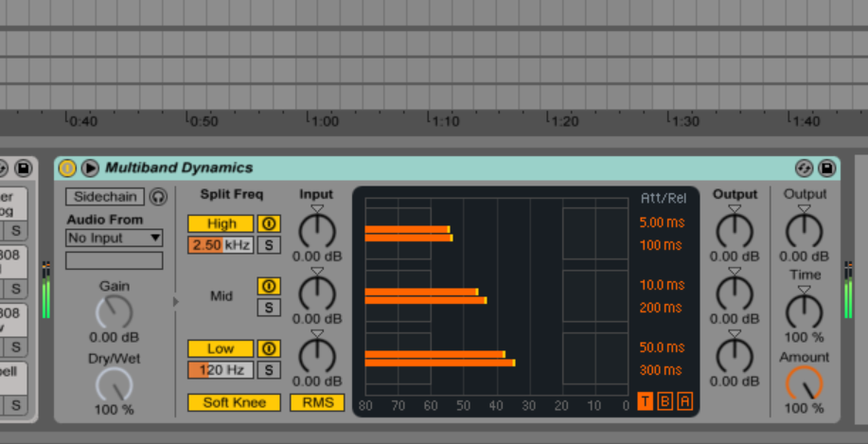
Task: Switch the RMS mode button
Action: click(x=316, y=402)
